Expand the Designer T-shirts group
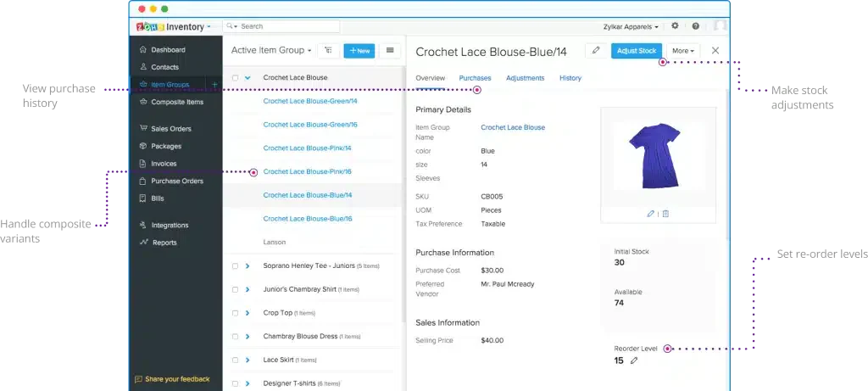The image size is (868, 391). 248,384
